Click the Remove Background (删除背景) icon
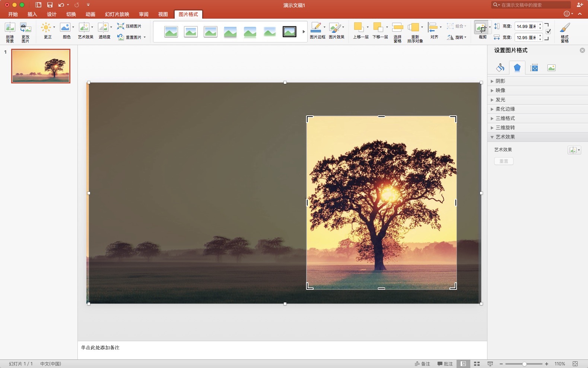The height and width of the screenshot is (368, 588). pyautogui.click(x=10, y=28)
